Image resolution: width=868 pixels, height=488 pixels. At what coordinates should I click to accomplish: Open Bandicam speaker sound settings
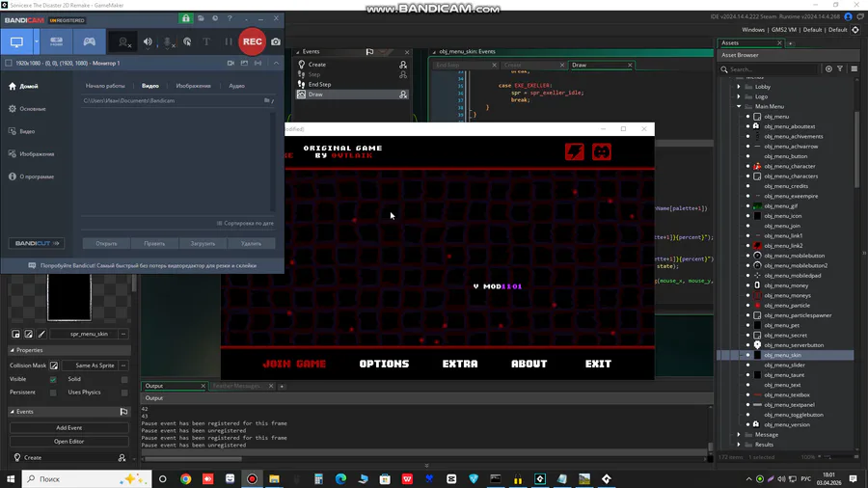[148, 42]
